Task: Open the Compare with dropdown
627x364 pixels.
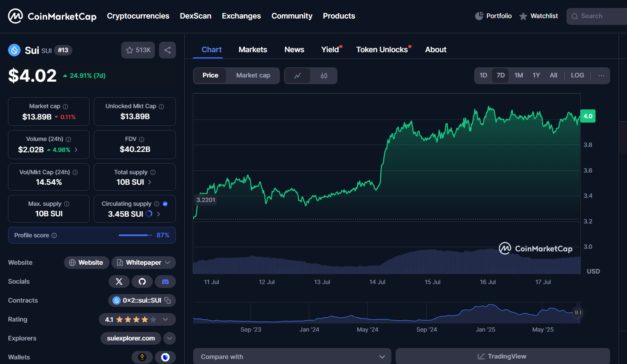Action: click(x=292, y=356)
